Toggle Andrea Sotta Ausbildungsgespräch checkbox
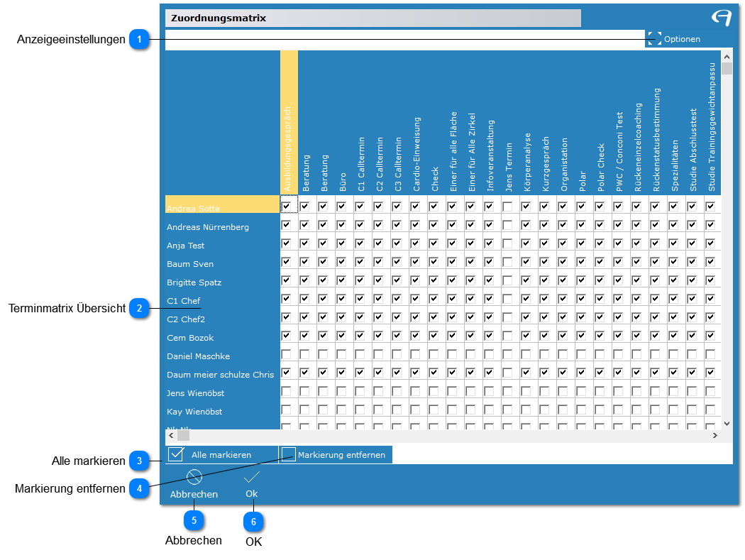 click(287, 207)
